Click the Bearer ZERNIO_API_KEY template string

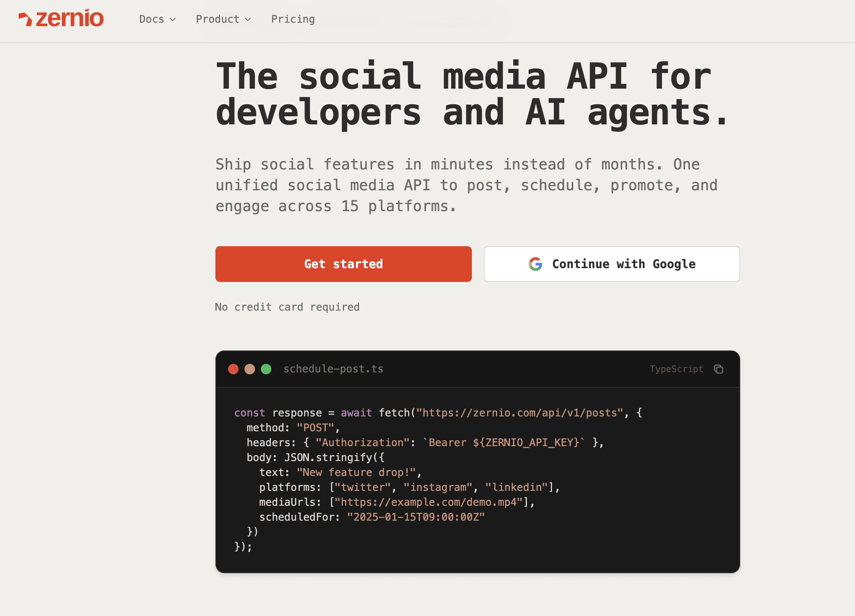(x=504, y=443)
